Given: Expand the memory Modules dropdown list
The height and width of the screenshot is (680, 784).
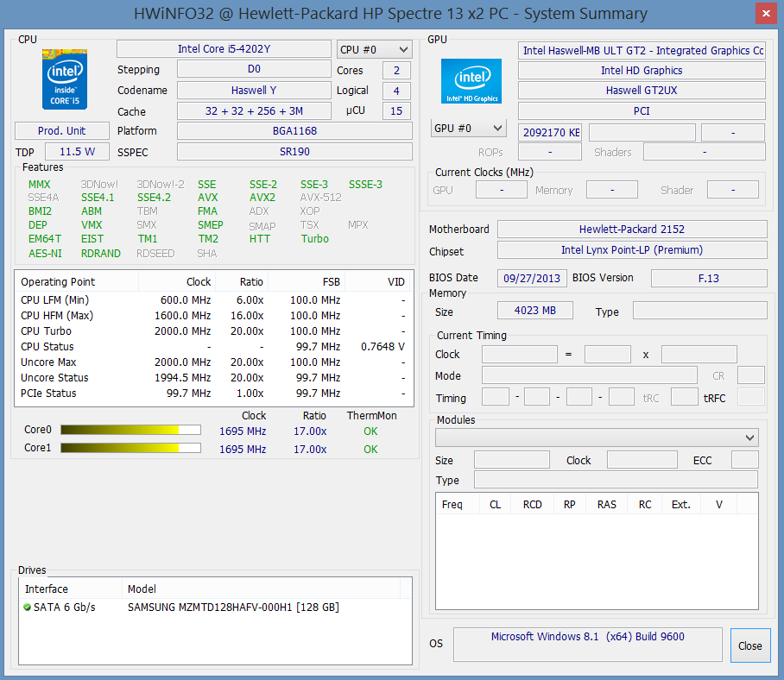Looking at the screenshot, I should tap(597, 438).
